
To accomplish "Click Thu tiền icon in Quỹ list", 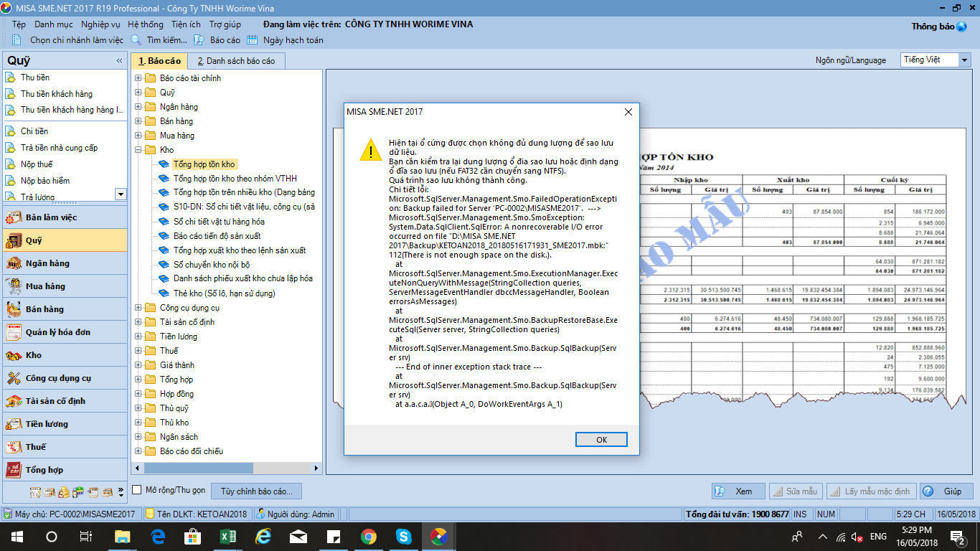I will [11, 77].
